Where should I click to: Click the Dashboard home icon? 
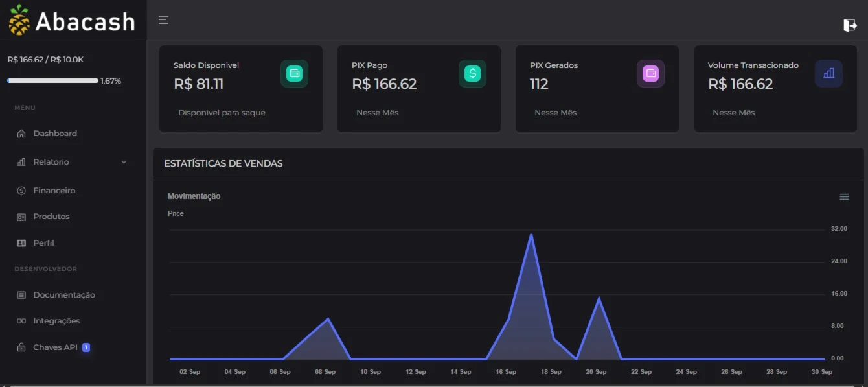click(x=21, y=134)
